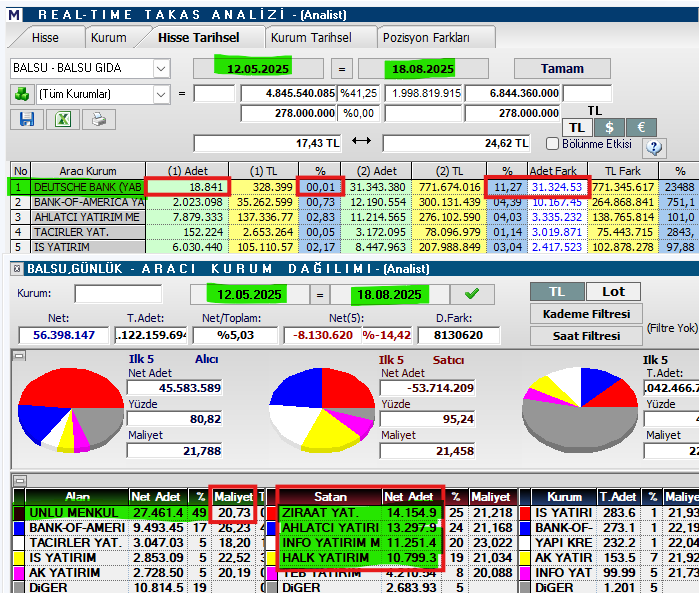Sort by the Adet Fark column header
This screenshot has height=593, width=699.
(557, 171)
